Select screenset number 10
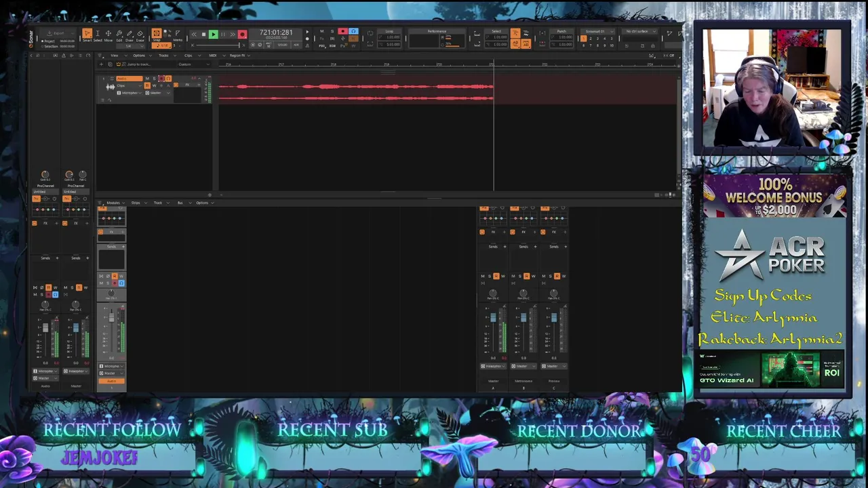The image size is (868, 488). pyautogui.click(x=611, y=45)
